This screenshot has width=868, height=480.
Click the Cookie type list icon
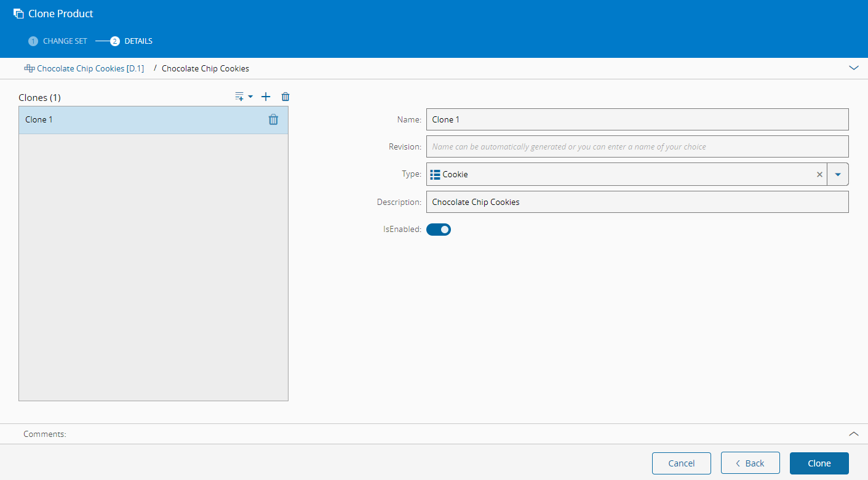(x=435, y=174)
